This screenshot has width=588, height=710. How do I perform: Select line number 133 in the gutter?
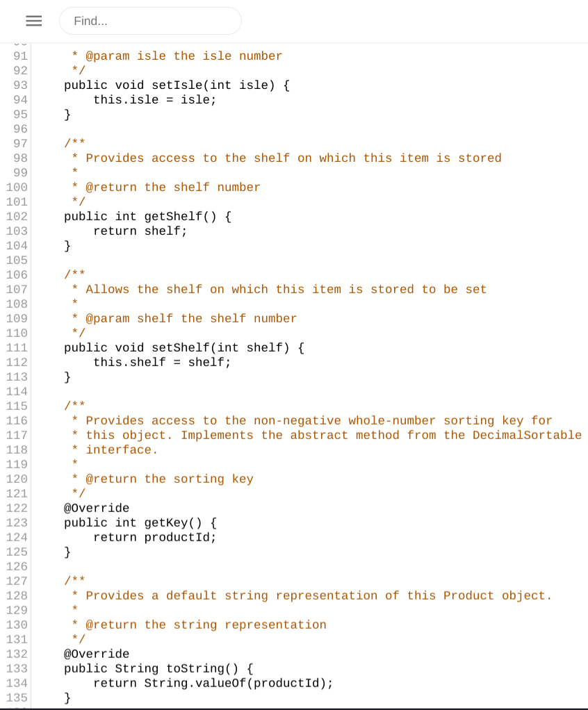pos(17,668)
